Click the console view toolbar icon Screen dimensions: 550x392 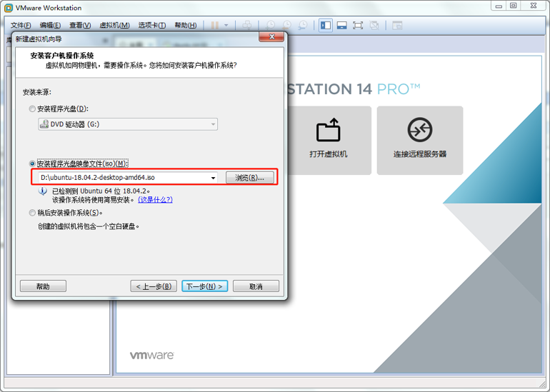point(397,25)
